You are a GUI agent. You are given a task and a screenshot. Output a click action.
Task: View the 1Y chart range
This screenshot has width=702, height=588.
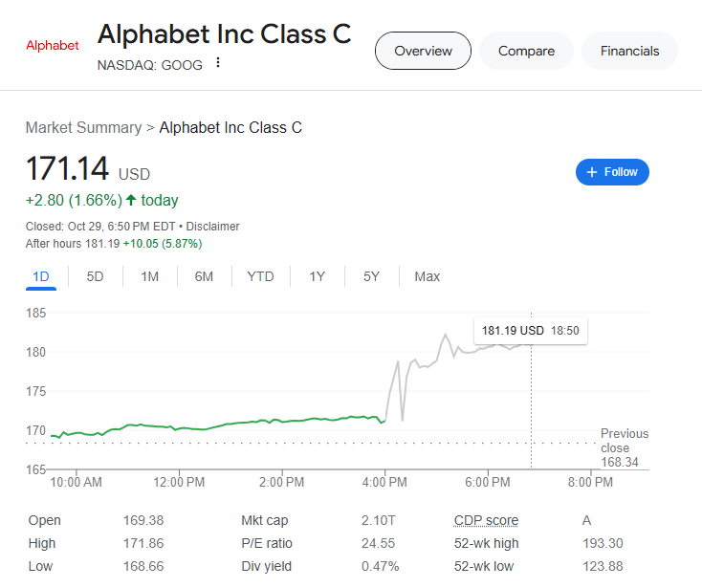pyautogui.click(x=317, y=276)
